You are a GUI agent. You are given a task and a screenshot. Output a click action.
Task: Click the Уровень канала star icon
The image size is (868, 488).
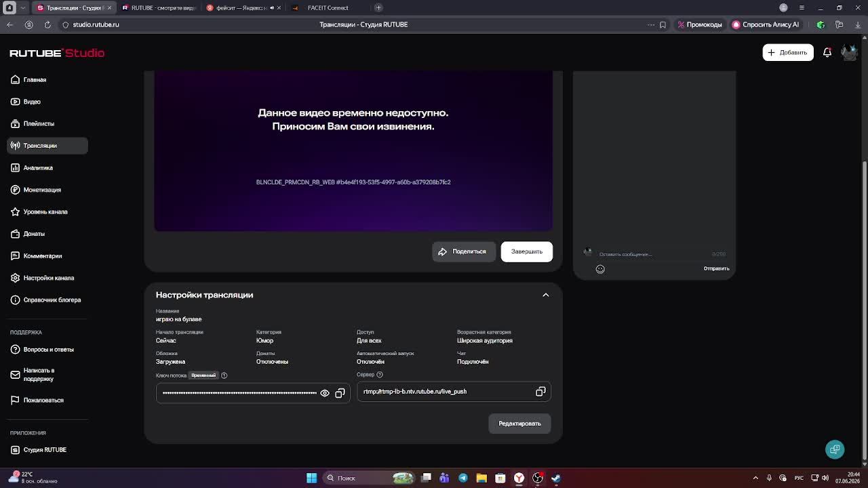[15, 212]
